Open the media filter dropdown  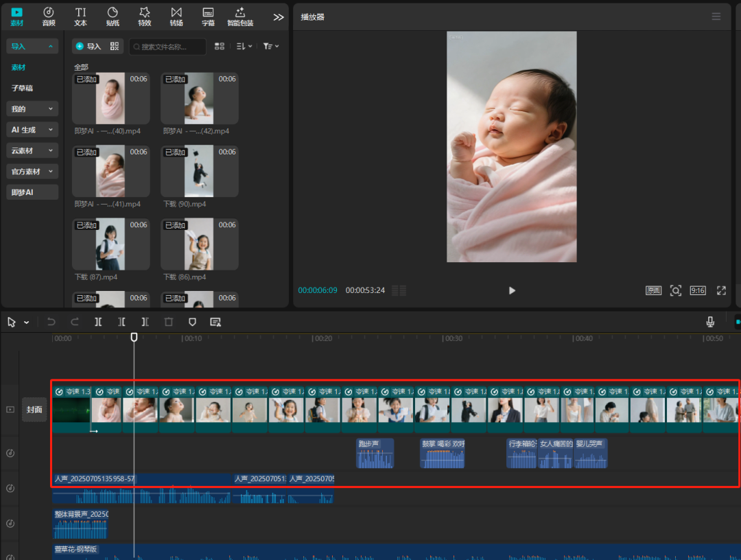(271, 46)
